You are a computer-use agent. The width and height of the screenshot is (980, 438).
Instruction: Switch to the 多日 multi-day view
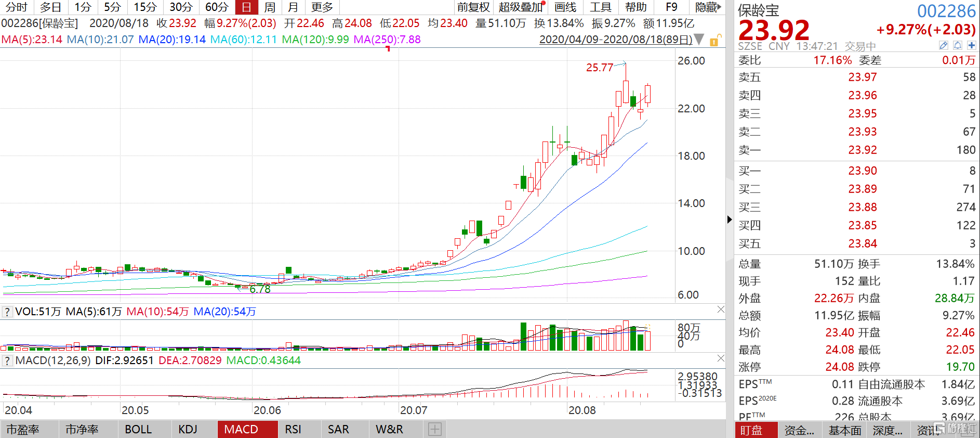pos(51,7)
